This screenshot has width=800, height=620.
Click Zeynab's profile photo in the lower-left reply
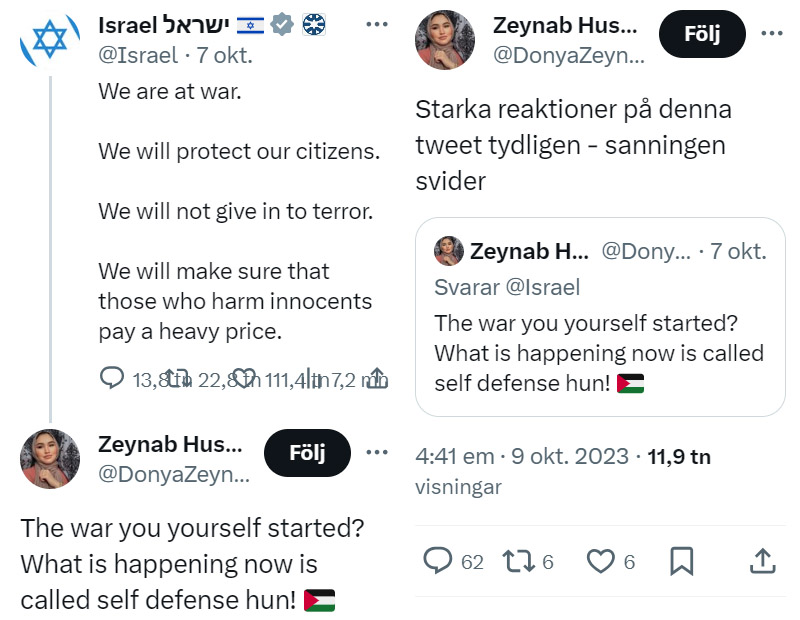click(50, 459)
